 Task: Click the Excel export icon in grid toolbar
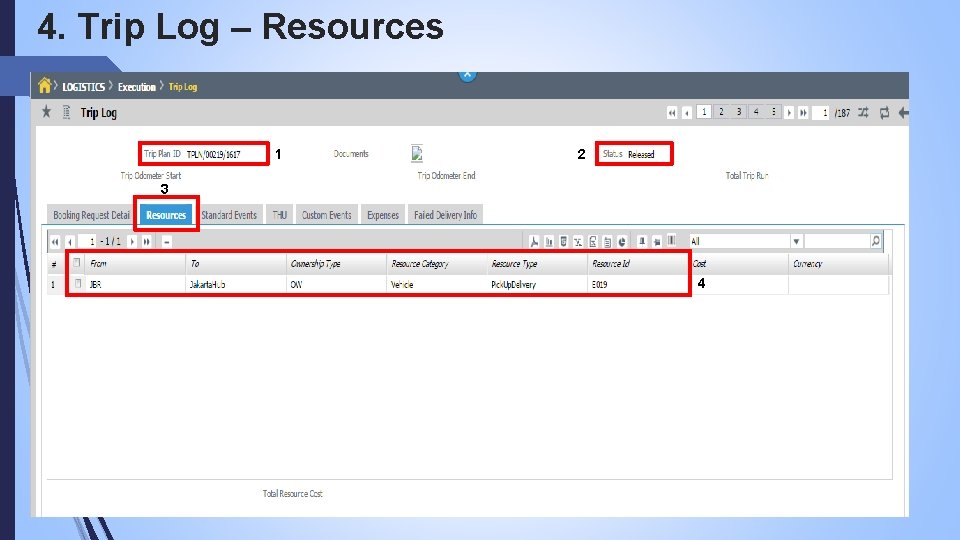pos(578,242)
